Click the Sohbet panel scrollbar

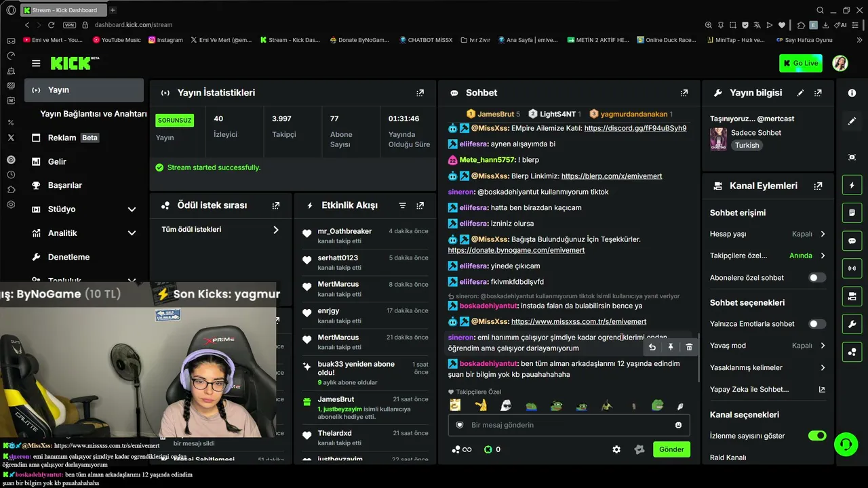(698, 359)
